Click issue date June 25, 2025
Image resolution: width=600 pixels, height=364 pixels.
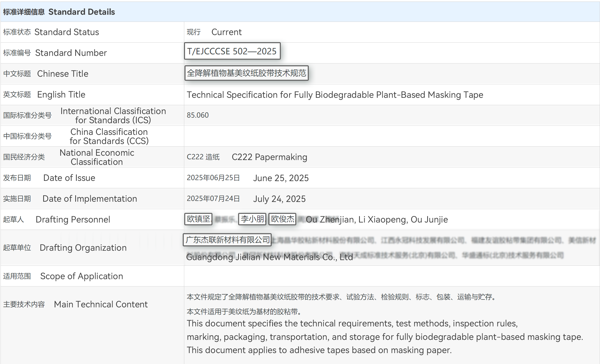(281, 178)
